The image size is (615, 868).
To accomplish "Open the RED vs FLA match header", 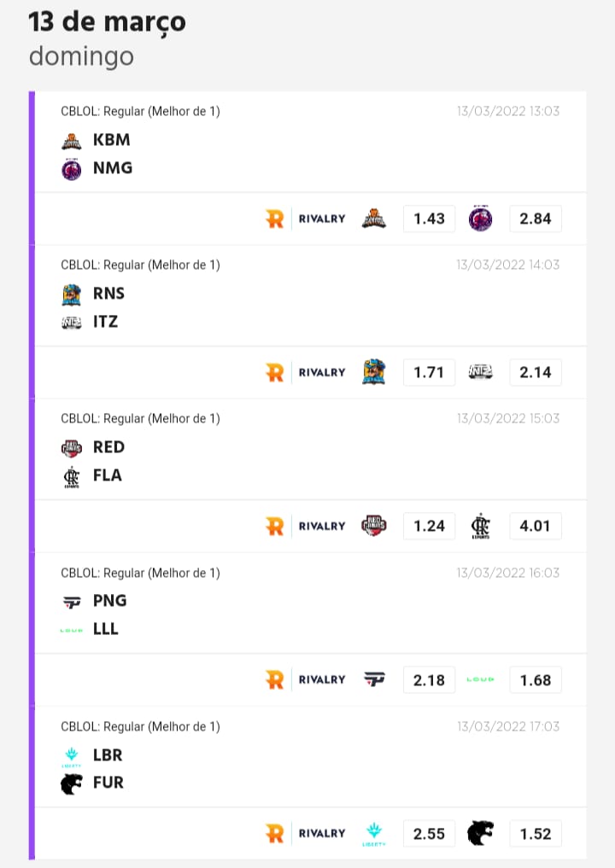I will pos(140,418).
